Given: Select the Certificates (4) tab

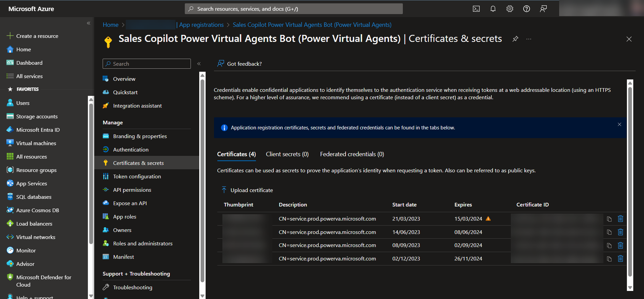Looking at the screenshot, I should pos(236,154).
